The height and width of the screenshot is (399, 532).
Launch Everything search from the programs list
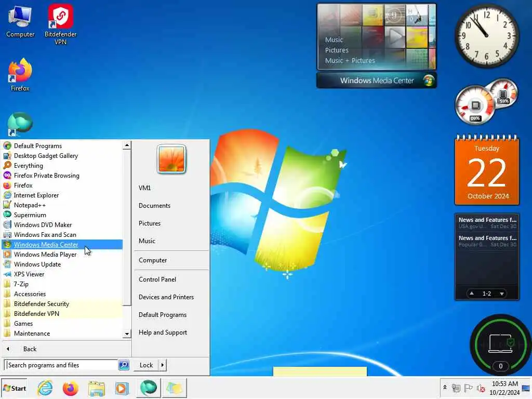point(62,166)
